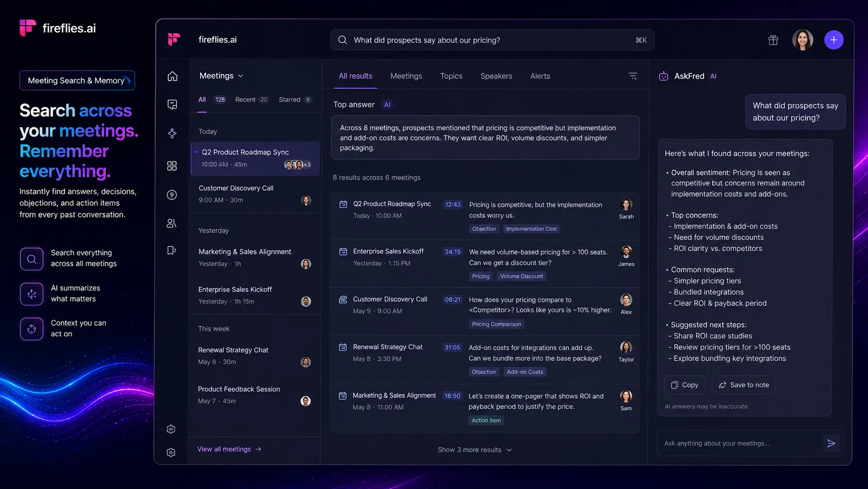868x489 pixels.
Task: Click the Pricing Comparison tag
Action: click(496, 324)
